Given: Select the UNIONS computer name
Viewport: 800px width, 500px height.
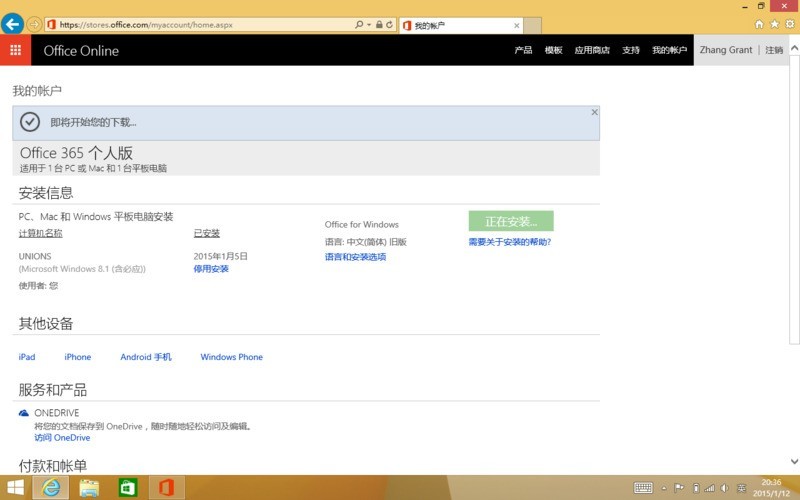Looking at the screenshot, I should tap(35, 256).
